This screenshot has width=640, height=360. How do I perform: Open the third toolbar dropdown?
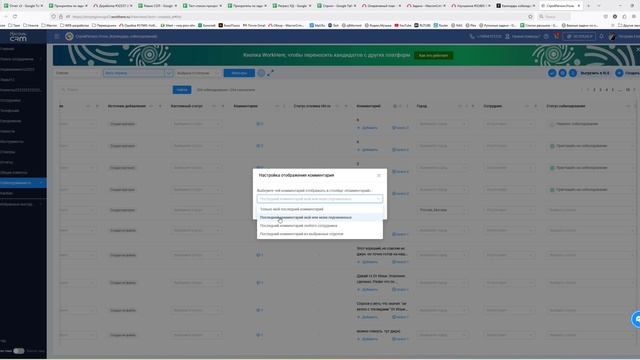[198, 73]
